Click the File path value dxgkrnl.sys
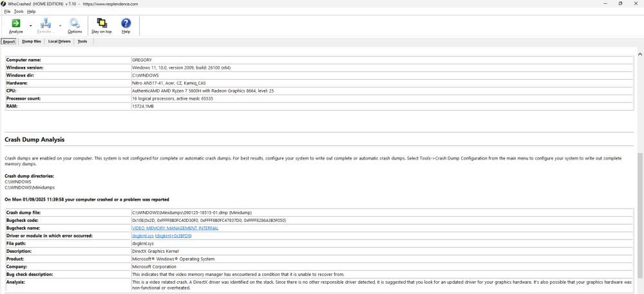Viewport: 644px width, 294px height. [142, 244]
